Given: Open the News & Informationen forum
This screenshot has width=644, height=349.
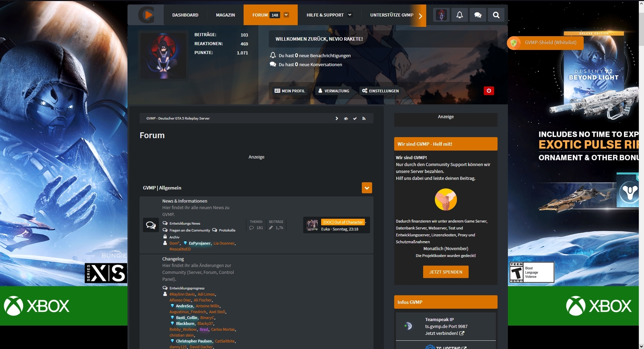Looking at the screenshot, I should (x=185, y=201).
